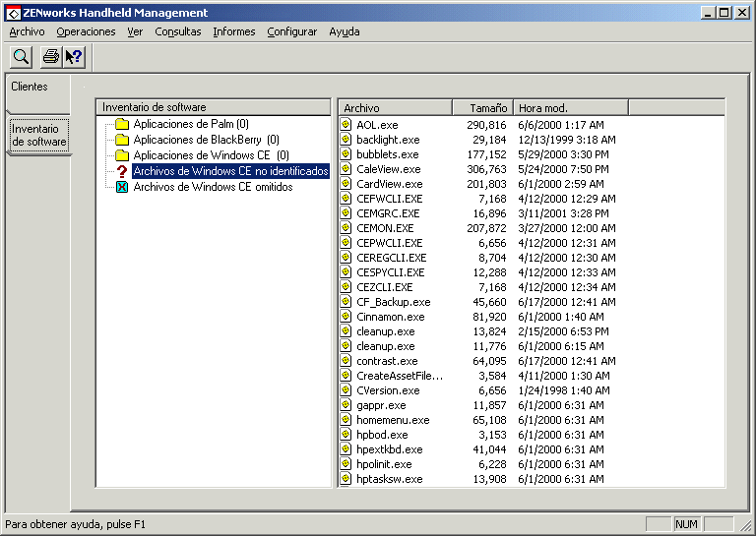
Task: Click the file icon next to hptasksw.exe
Action: click(x=346, y=479)
